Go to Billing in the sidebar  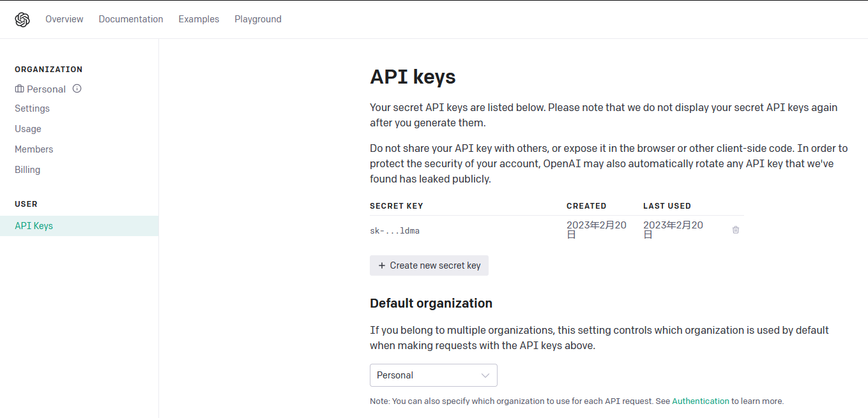(27, 170)
